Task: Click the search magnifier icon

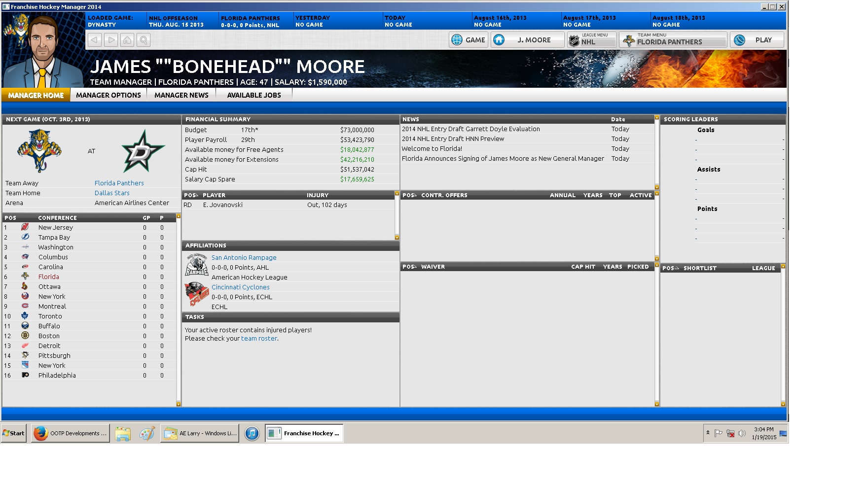Action: [x=144, y=40]
